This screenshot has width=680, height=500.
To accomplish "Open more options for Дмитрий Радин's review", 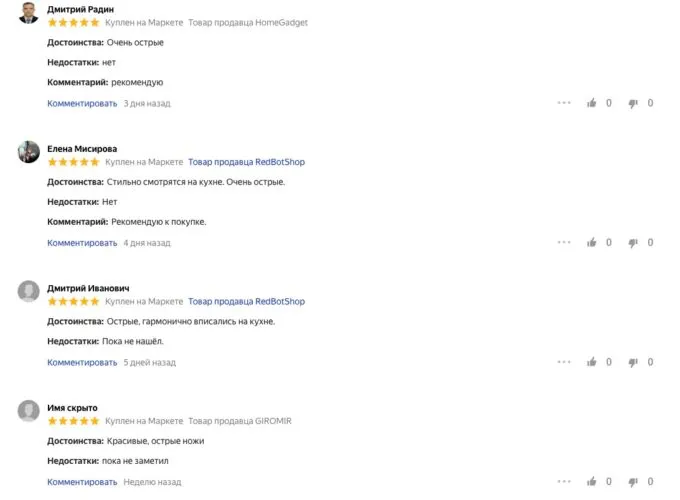I will (x=564, y=102).
